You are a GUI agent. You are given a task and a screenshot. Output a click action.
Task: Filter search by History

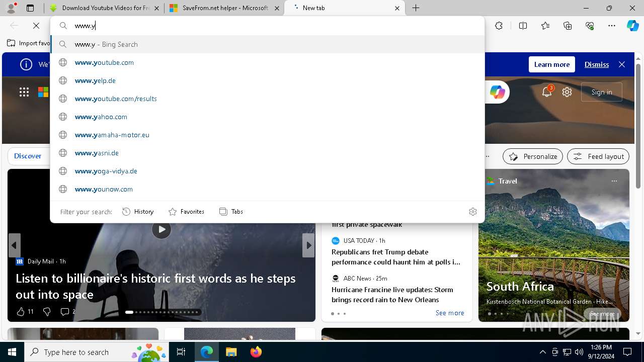coord(138,212)
